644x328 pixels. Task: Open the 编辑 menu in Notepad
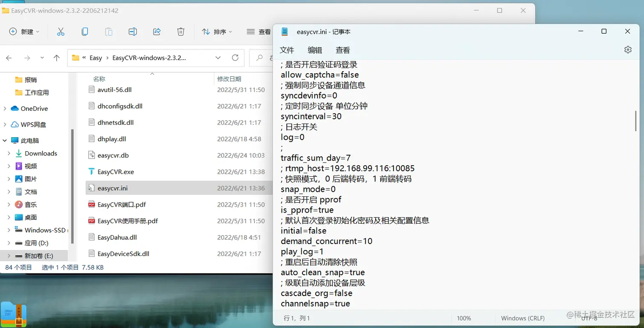coord(315,50)
